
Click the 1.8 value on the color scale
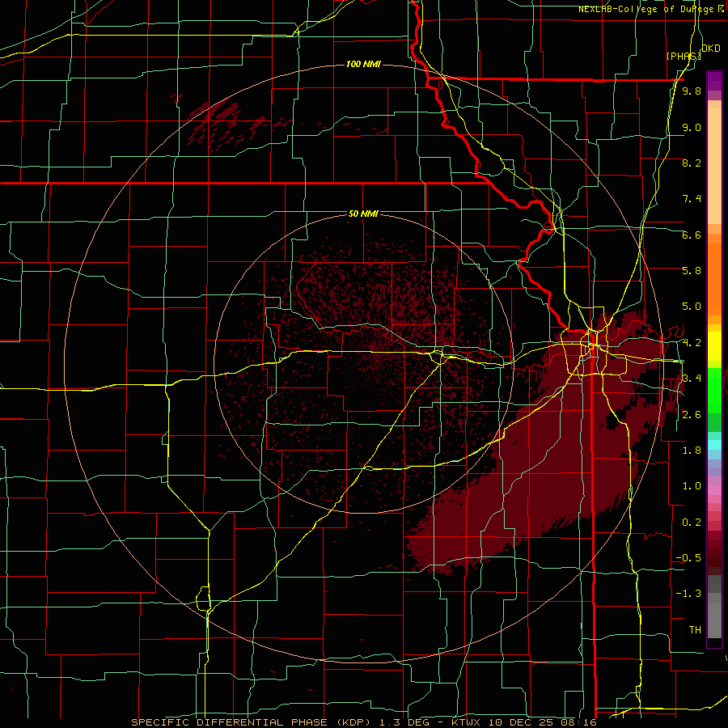(x=692, y=451)
